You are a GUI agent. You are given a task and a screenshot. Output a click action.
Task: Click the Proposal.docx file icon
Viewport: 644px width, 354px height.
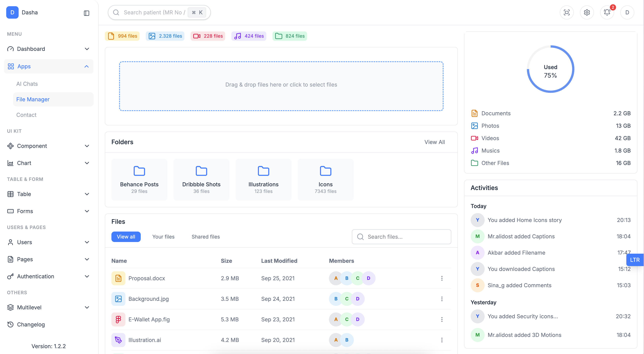tap(118, 278)
